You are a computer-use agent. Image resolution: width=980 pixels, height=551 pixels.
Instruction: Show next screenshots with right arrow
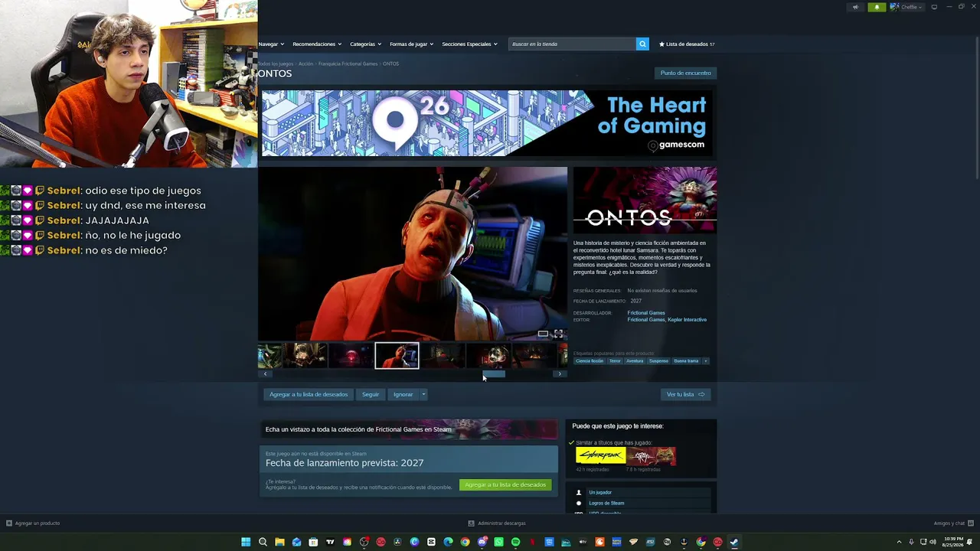(560, 373)
